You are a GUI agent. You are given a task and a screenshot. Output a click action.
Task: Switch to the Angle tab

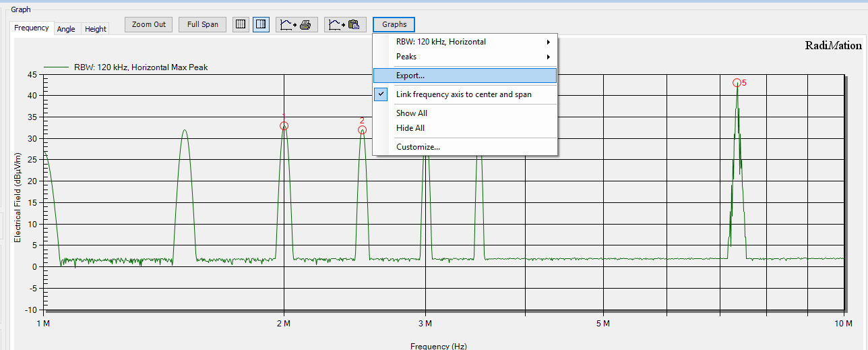coord(66,29)
